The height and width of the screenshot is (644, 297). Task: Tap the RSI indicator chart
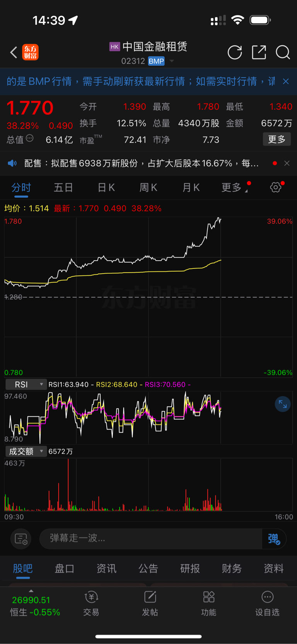pos(148,417)
